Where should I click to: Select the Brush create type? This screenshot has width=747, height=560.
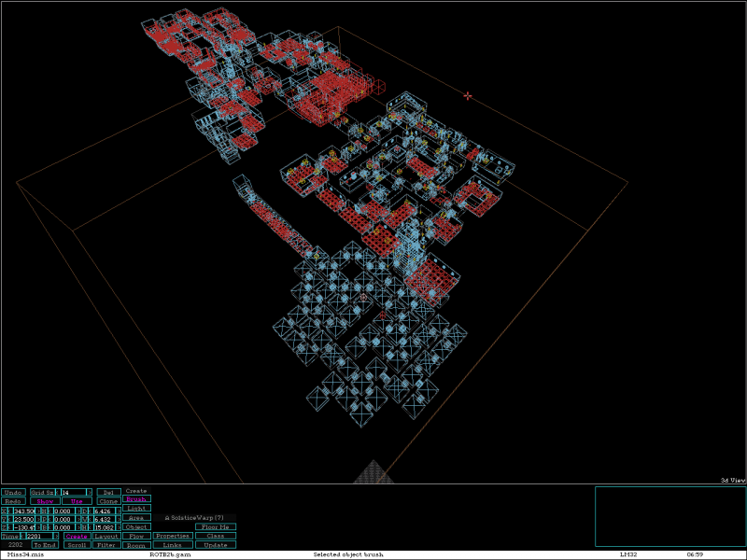pos(136,499)
